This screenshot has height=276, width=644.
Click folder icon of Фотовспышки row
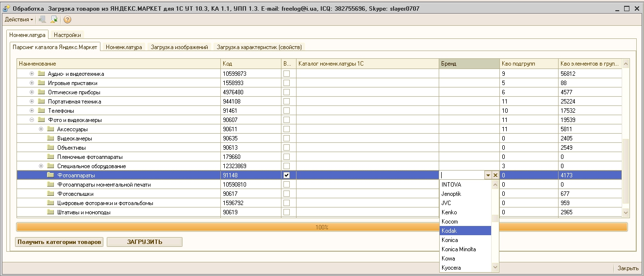click(x=50, y=194)
